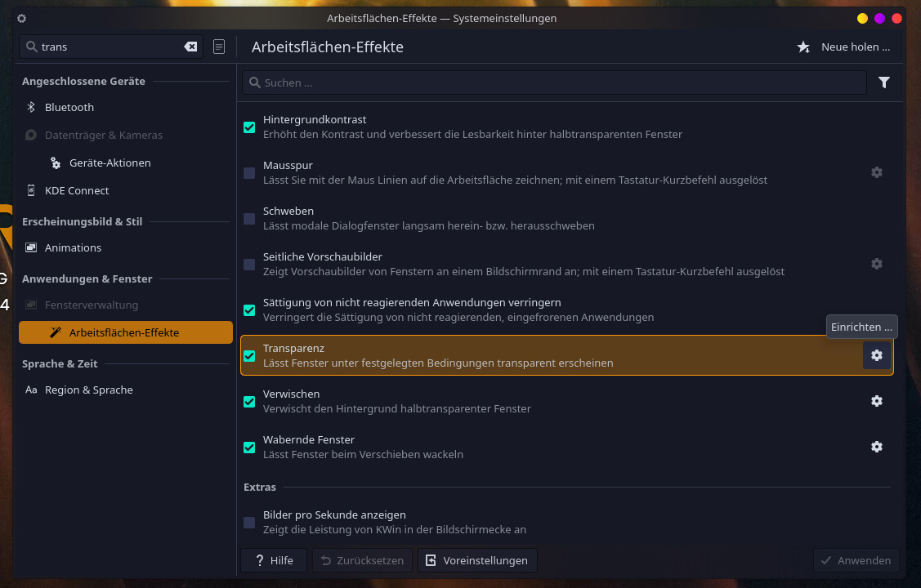Screen dimensions: 921x588
Task: Toggle Bilder pro Sekunde anzeigen checkbox
Action: (x=249, y=523)
